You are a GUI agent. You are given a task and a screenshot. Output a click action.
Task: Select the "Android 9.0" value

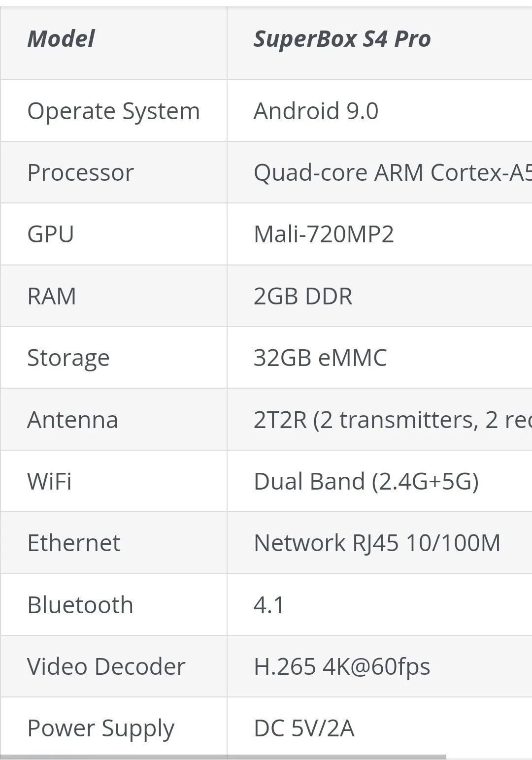(316, 111)
